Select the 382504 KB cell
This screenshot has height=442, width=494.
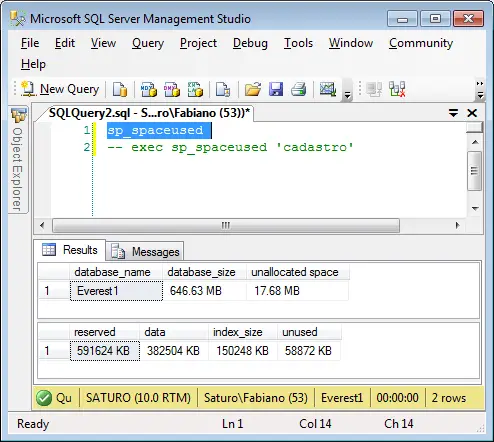point(174,351)
